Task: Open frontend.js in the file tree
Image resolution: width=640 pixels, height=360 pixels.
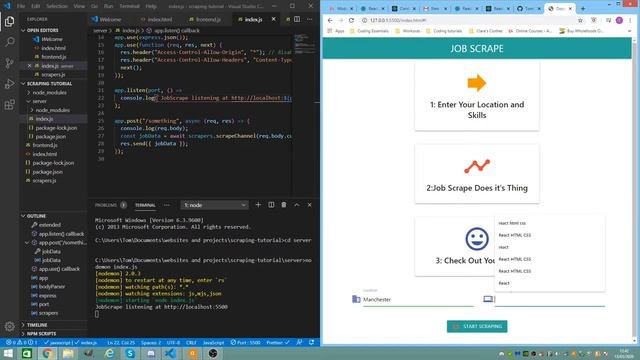Action: tap(45, 145)
